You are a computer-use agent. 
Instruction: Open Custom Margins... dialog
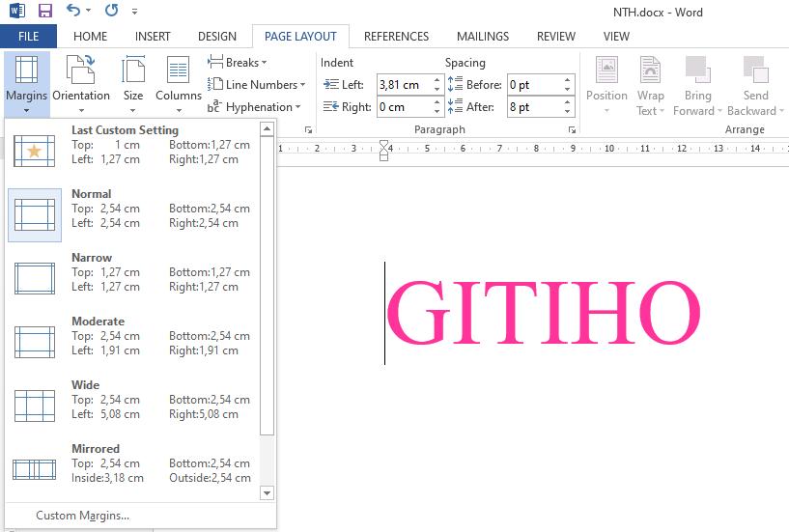tap(82, 516)
